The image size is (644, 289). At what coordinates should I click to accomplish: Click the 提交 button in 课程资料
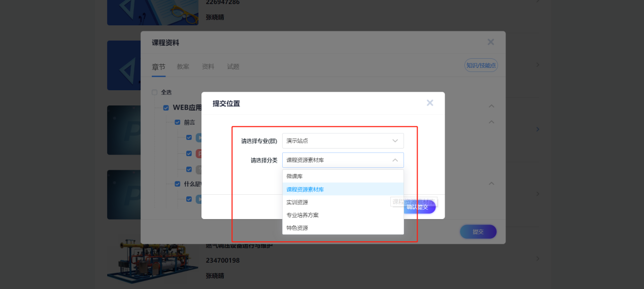click(x=478, y=232)
